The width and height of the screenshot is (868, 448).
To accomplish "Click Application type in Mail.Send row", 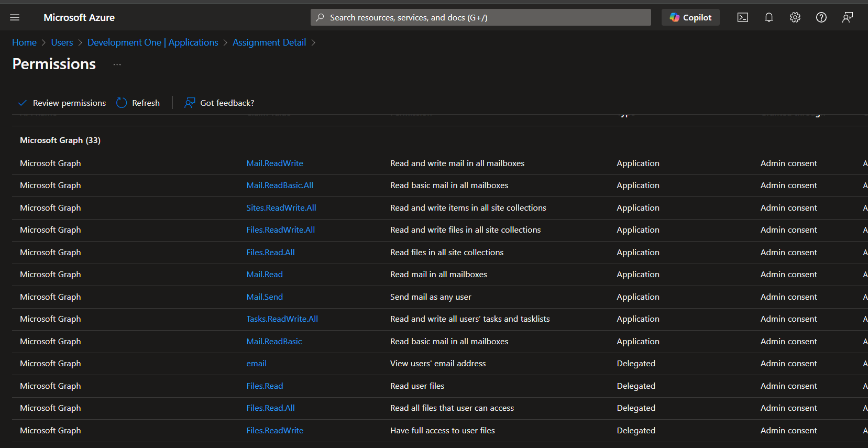I will 638,297.
